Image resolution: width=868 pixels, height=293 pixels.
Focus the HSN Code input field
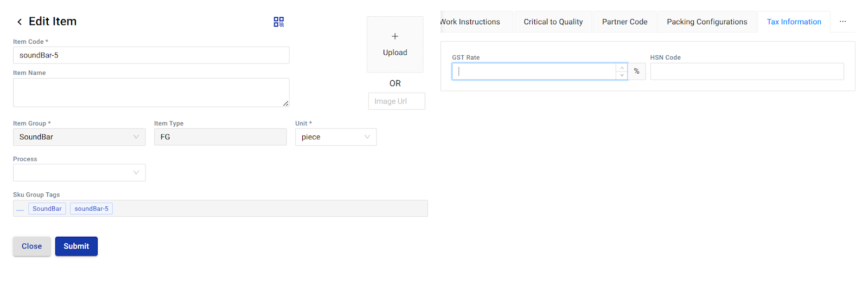[746, 71]
